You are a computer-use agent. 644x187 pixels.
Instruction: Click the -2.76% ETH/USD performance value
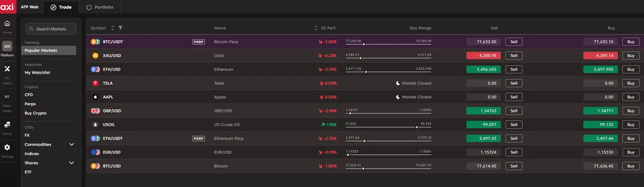(330, 69)
